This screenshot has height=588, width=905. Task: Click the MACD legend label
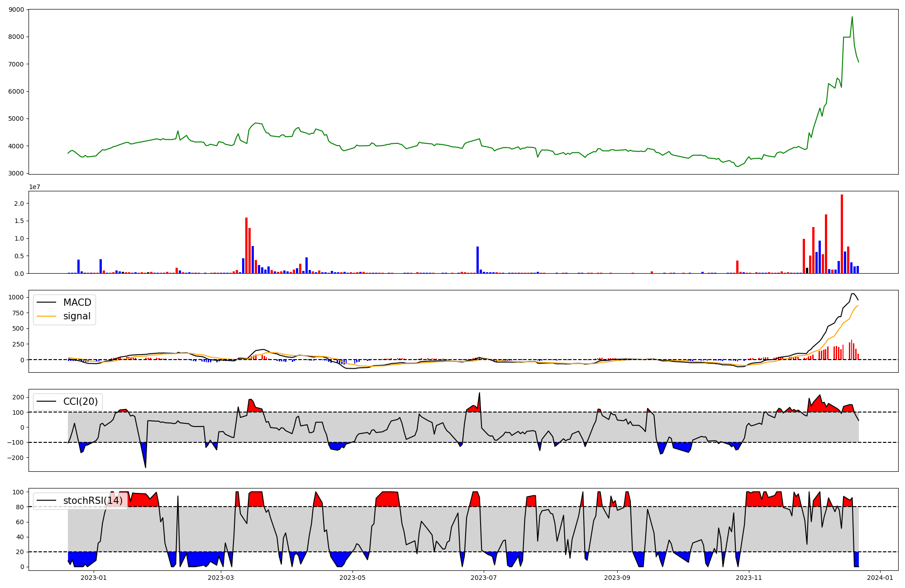coord(77,303)
